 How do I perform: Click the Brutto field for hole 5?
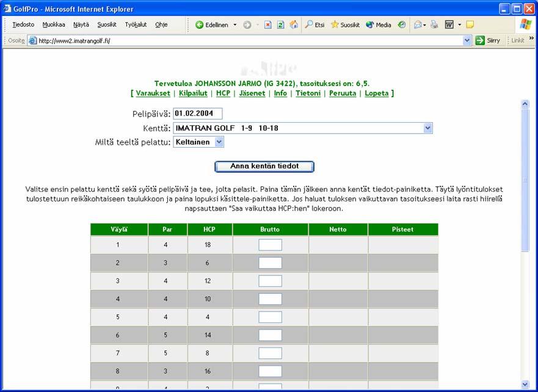pos(270,317)
